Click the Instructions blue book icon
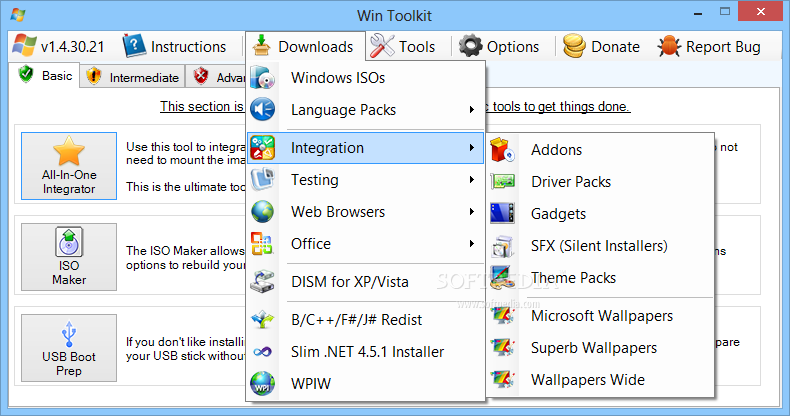Screen dimensions: 790x416 (134, 46)
